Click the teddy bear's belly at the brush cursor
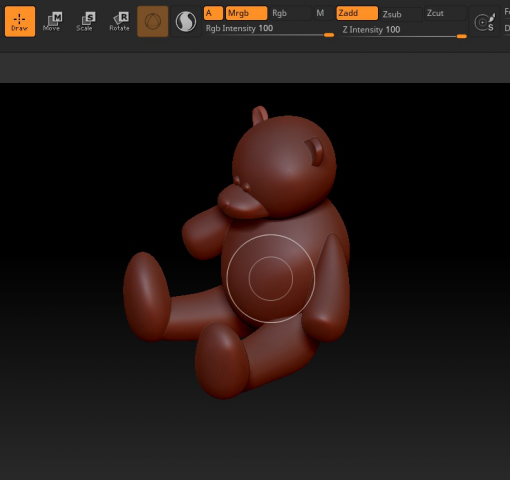Screen dimensions: 510x480 tap(271, 278)
